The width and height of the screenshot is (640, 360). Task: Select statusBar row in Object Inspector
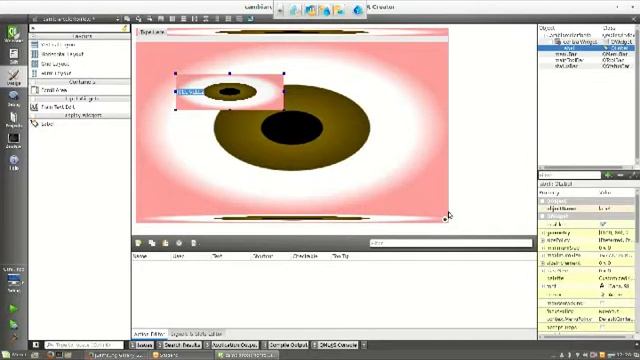(586, 66)
